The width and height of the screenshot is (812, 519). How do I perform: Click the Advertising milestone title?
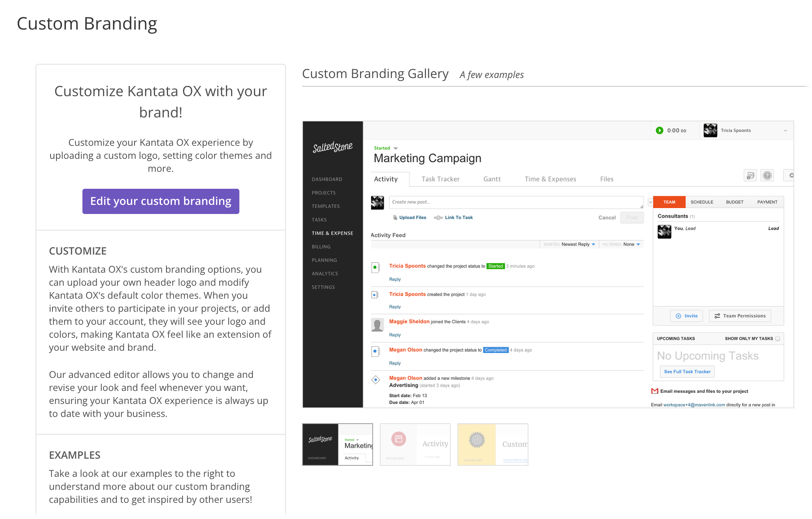[403, 385]
